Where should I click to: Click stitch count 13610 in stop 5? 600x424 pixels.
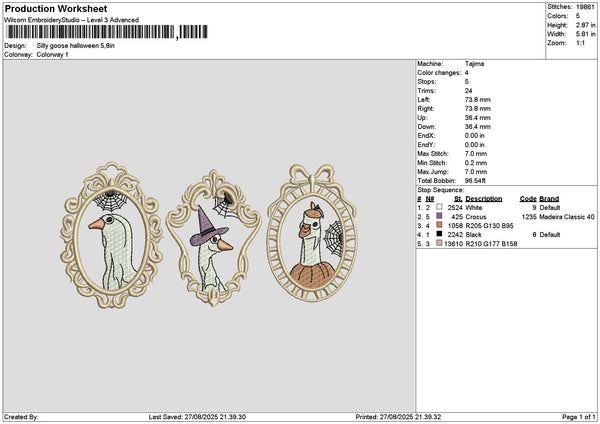tap(453, 244)
